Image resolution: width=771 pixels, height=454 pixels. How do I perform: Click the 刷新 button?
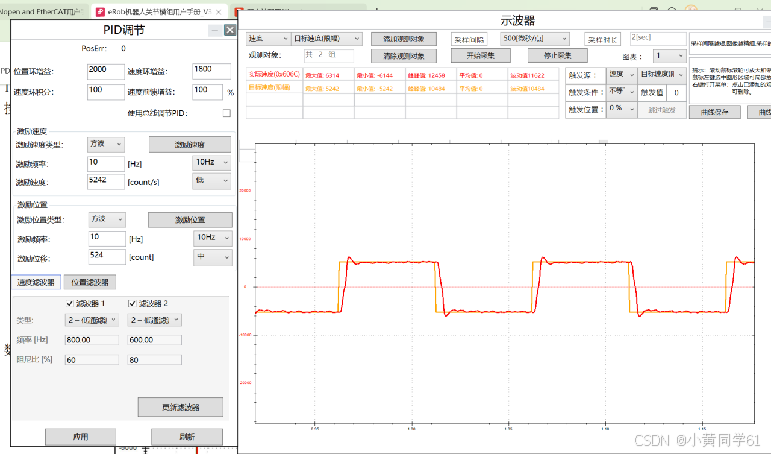click(x=187, y=437)
